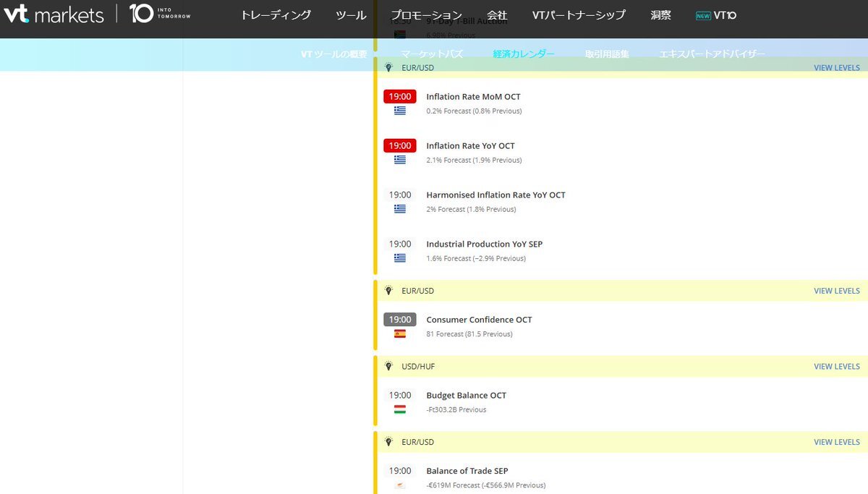This screenshot has height=494, width=868.
Task: Click VIEW LEVELS in top EUR/USD row
Action: [x=837, y=68]
